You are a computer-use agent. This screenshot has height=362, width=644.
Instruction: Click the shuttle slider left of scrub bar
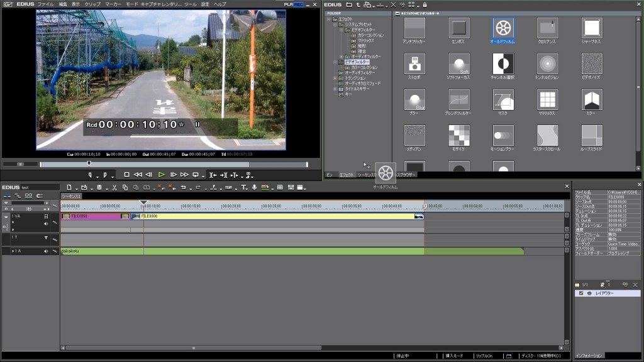(x=20, y=164)
